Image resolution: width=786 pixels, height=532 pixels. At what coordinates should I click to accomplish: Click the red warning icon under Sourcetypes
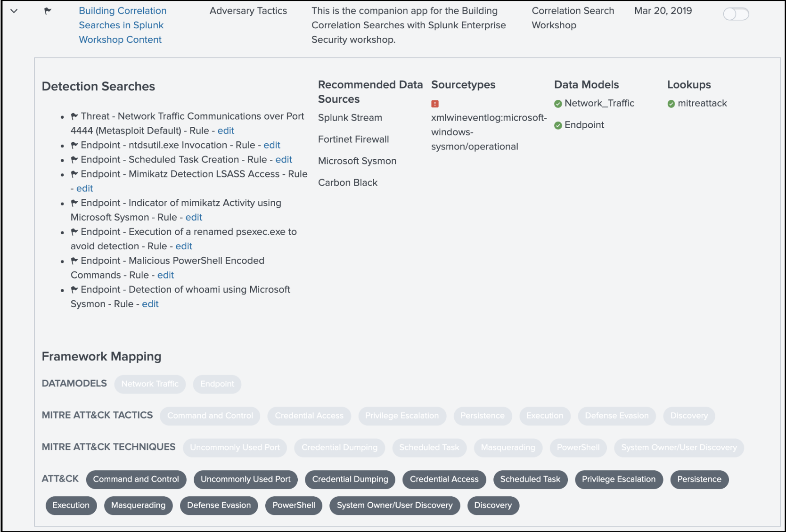click(x=435, y=104)
